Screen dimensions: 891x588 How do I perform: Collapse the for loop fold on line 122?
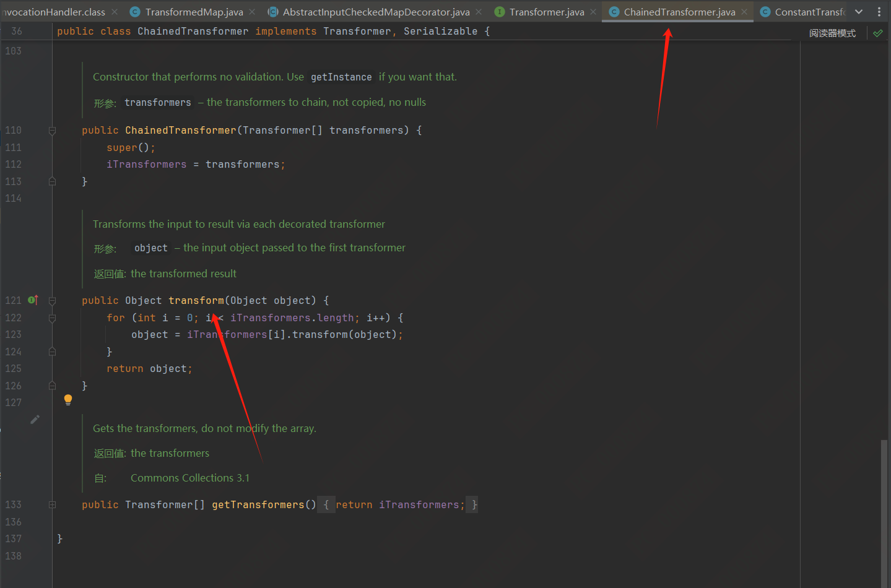52,318
